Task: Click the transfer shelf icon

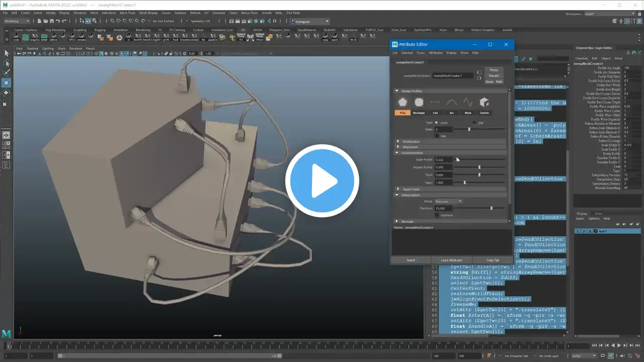Action: pyautogui.click(x=185, y=37)
